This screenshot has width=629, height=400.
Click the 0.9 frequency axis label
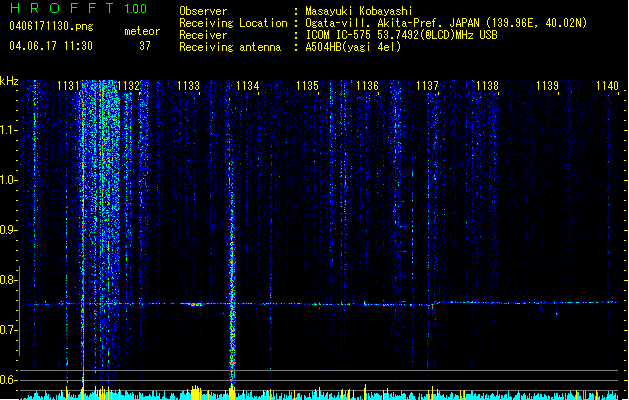pos(9,230)
